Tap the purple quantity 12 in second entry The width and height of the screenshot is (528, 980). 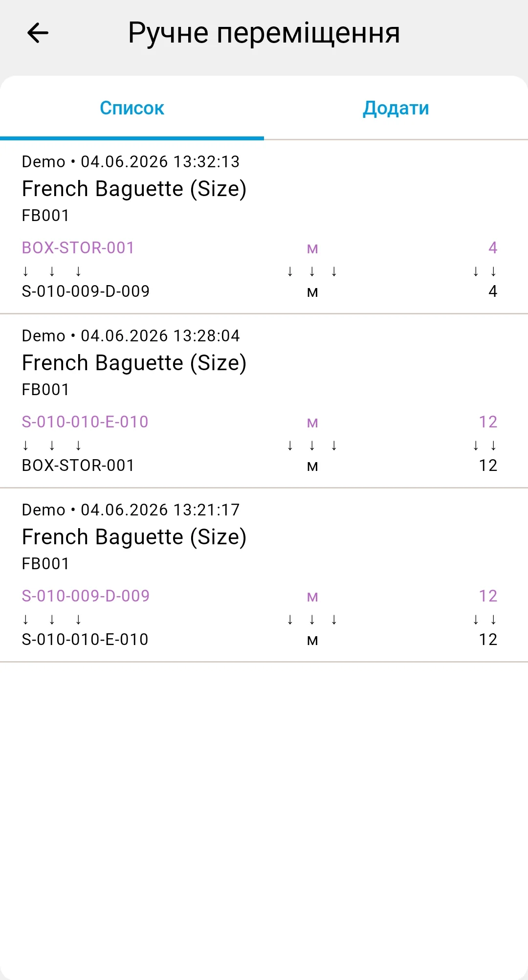coord(488,422)
